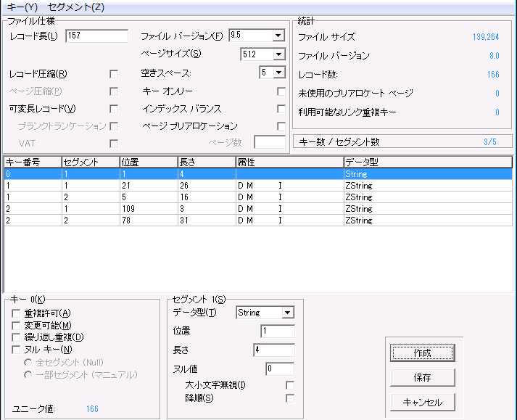This screenshot has height=420, width=517.
Task: Check 大小文字無視 option
Action: [x=290, y=384]
